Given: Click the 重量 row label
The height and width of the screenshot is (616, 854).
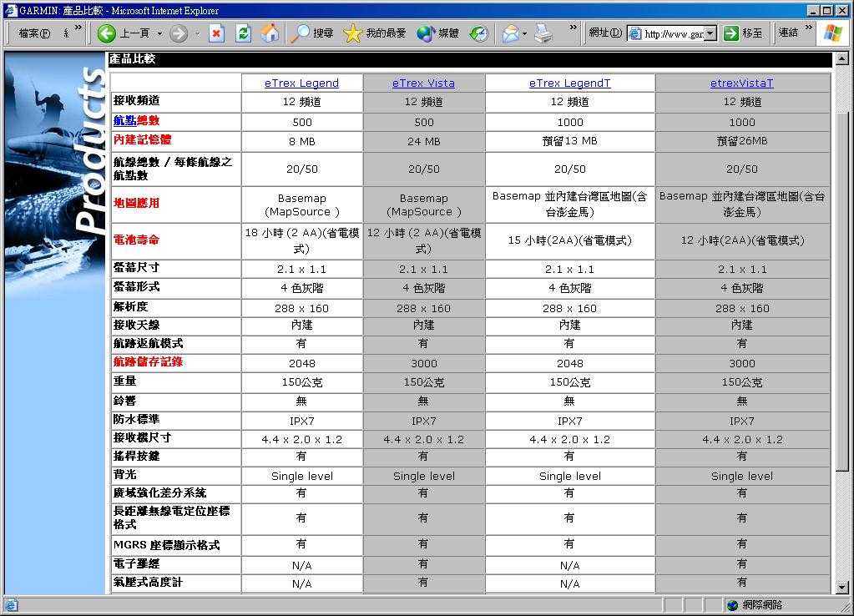Looking at the screenshot, I should 124,381.
